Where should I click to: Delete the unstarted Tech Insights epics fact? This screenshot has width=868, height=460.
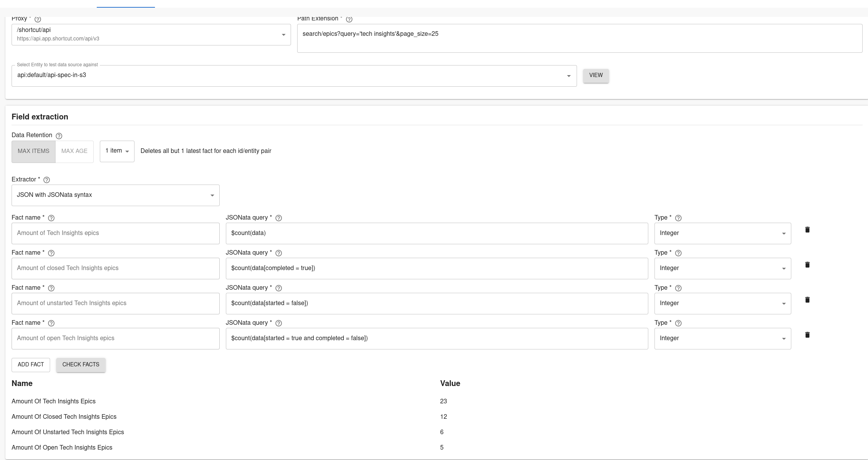click(x=807, y=300)
